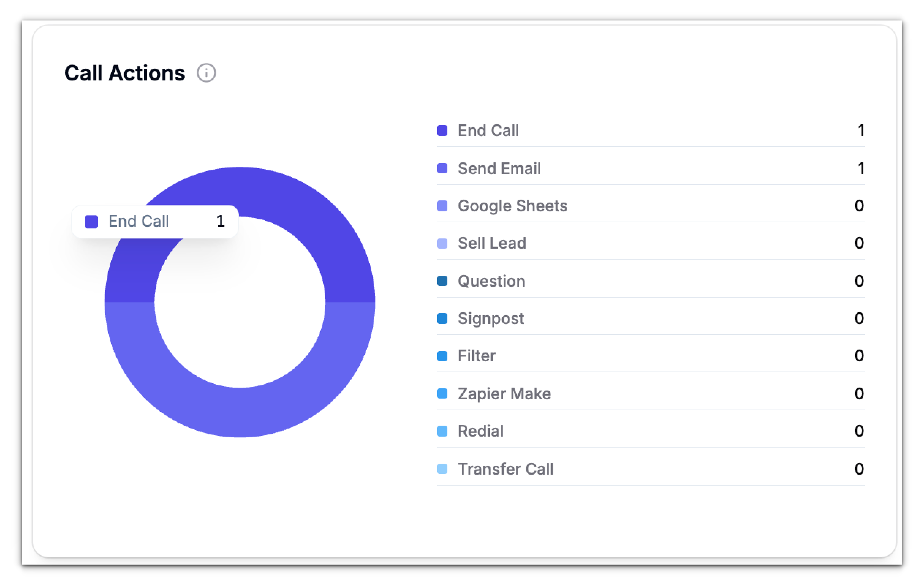
Task: Select the Google Sheets legend label
Action: [x=512, y=206]
